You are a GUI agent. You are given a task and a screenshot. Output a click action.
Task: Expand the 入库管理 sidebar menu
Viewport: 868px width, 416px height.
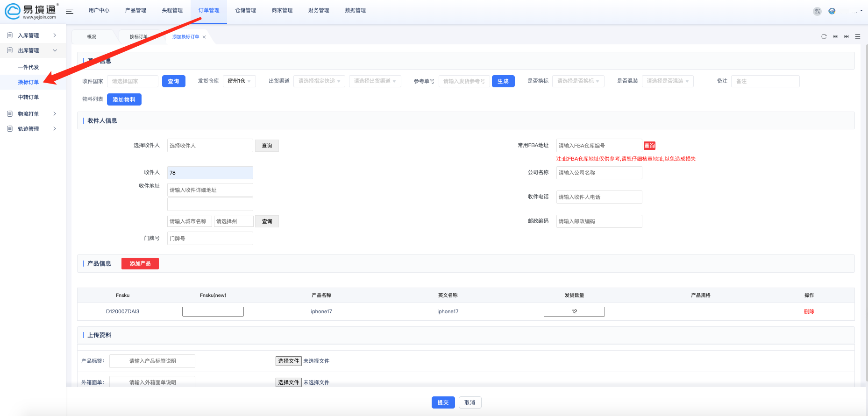point(32,35)
